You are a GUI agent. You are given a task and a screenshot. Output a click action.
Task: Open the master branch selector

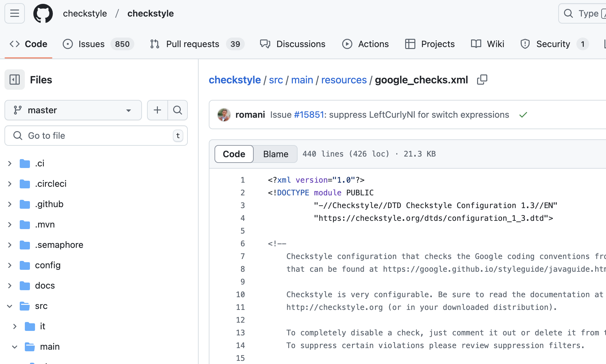pos(73,110)
